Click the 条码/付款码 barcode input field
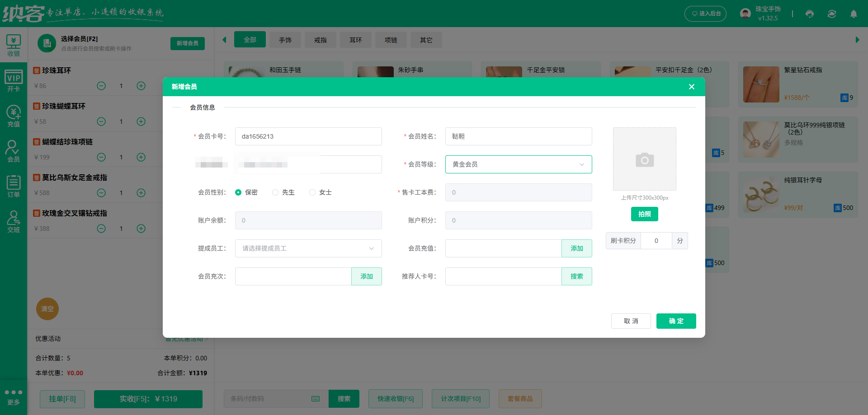 [x=271, y=399]
